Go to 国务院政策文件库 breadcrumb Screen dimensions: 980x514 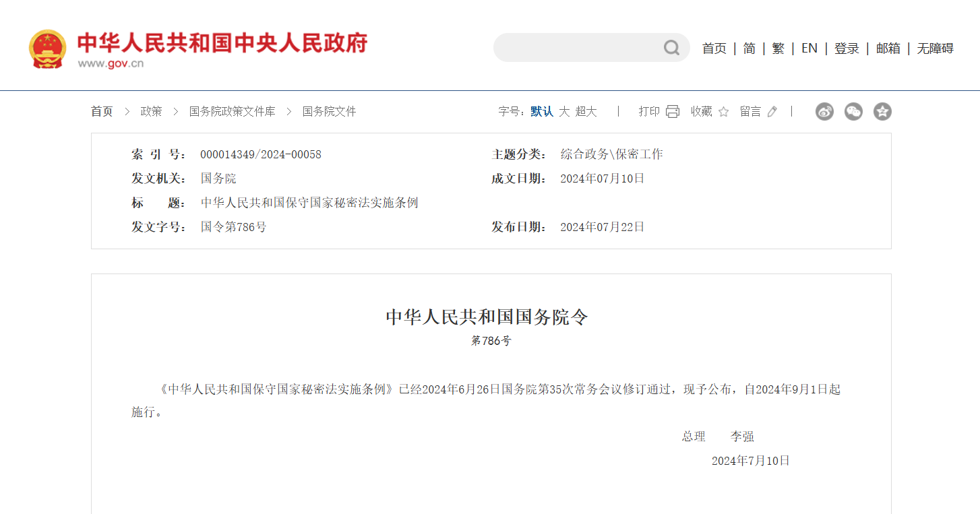click(x=232, y=112)
